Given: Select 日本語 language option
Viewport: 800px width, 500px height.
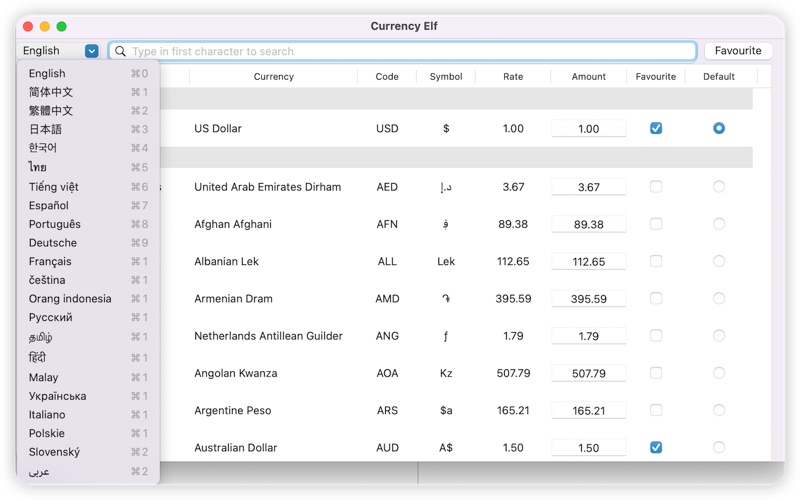Looking at the screenshot, I should [x=46, y=129].
